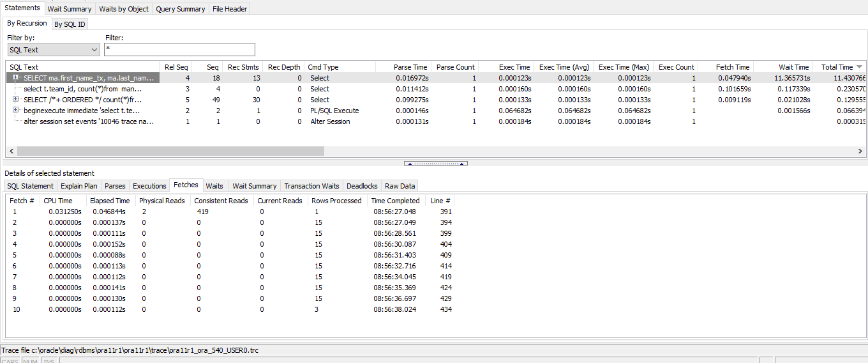Image resolution: width=868 pixels, height=363 pixels.
Task: Sort by Rec Depth column header
Action: tap(283, 66)
